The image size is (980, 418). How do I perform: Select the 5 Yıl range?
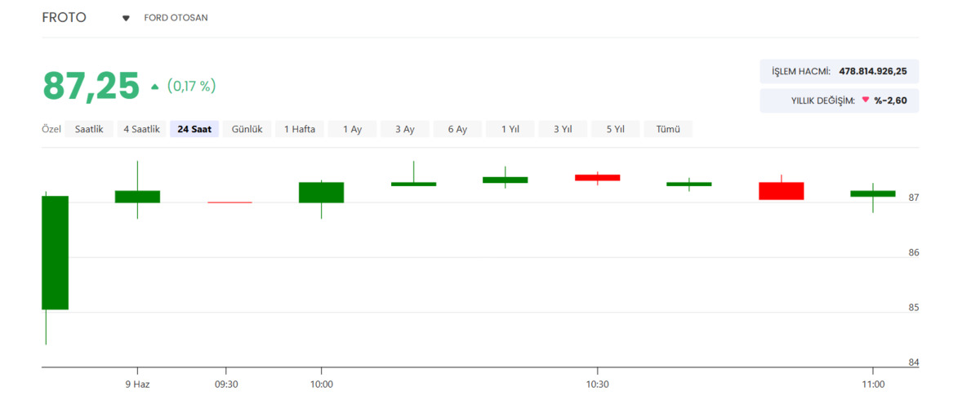616,129
